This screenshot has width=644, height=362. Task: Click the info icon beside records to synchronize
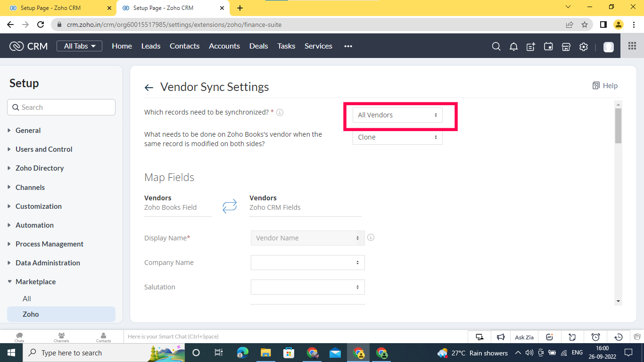click(280, 112)
